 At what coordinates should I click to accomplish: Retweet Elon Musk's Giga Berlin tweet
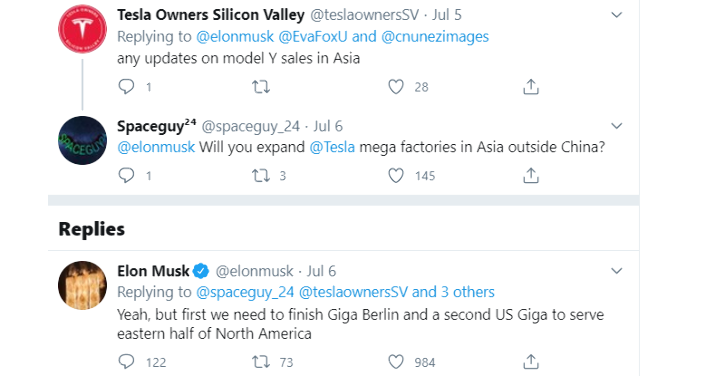(x=261, y=362)
